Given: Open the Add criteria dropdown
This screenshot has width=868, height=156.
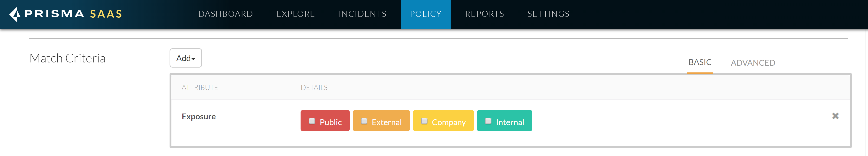Looking at the screenshot, I should 186,58.
